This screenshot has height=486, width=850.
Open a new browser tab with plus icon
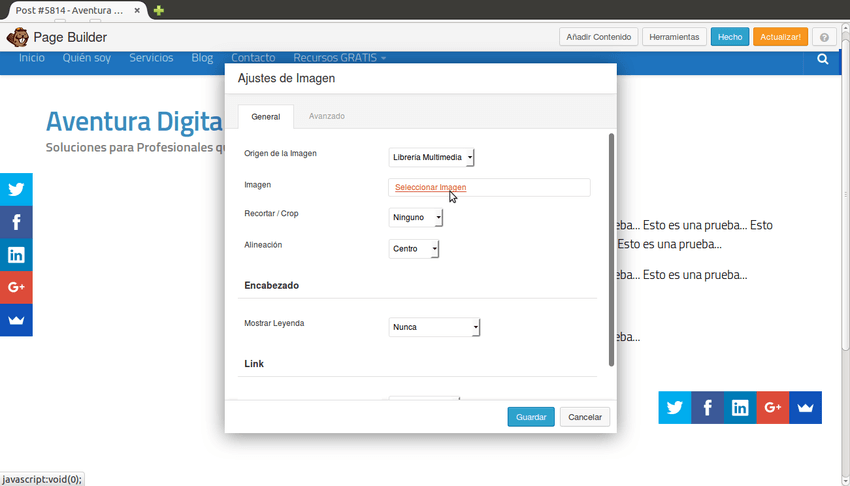[158, 10]
